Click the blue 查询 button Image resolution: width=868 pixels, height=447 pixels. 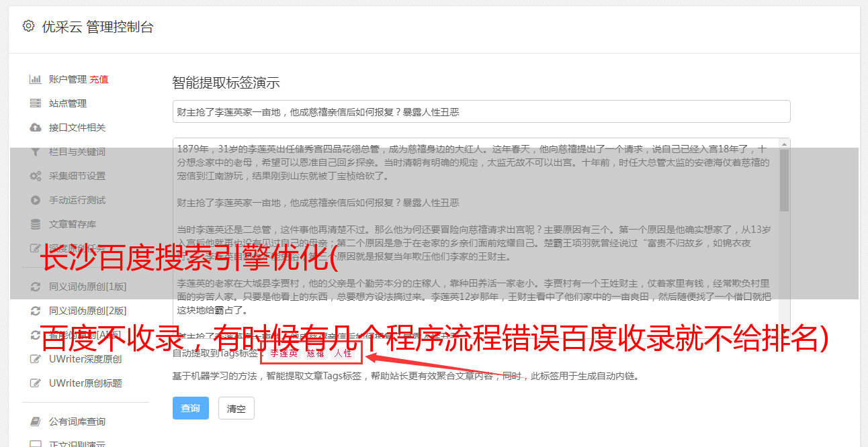tap(191, 408)
